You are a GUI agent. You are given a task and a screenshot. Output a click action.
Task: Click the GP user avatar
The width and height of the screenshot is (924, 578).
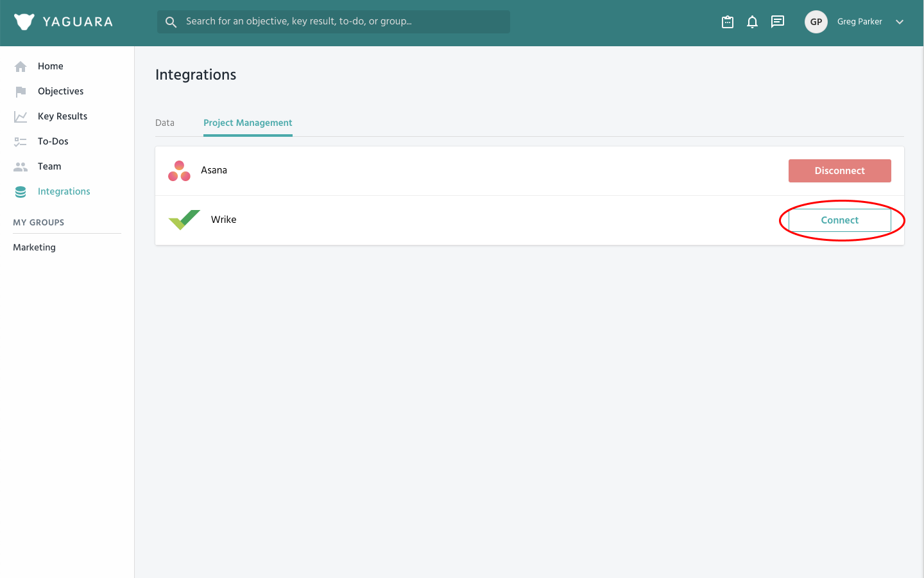(816, 22)
